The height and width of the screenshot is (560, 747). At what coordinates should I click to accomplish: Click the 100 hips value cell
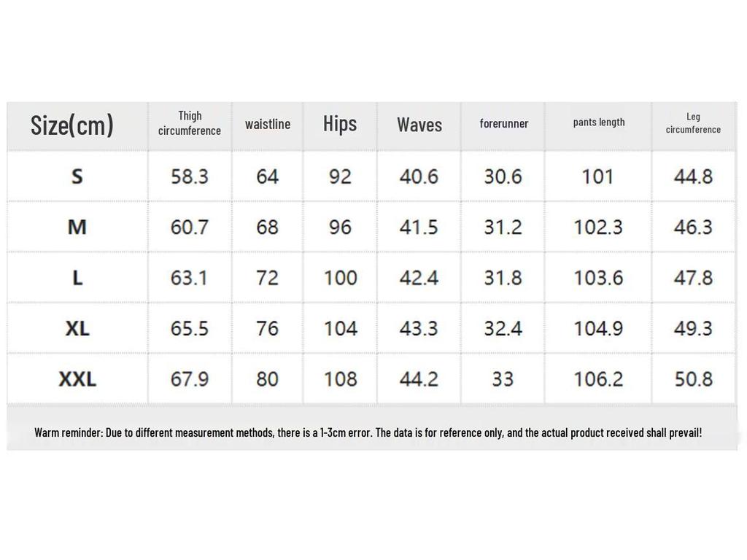point(340,278)
